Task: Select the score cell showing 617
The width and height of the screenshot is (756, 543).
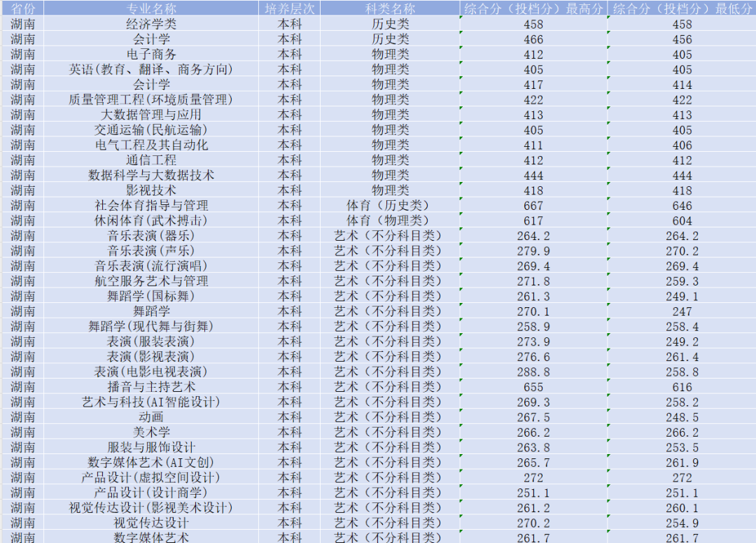Action: (533, 220)
